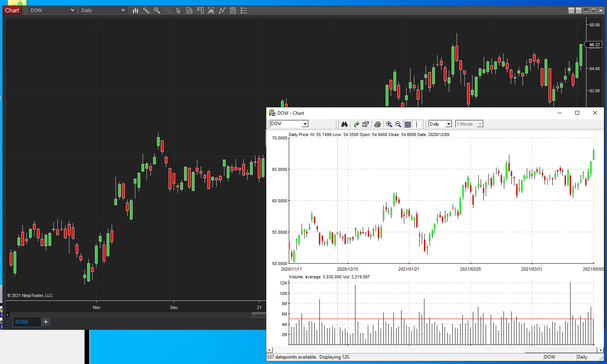Select the pencil drawing tools icon
The image size is (607, 364).
(146, 10)
